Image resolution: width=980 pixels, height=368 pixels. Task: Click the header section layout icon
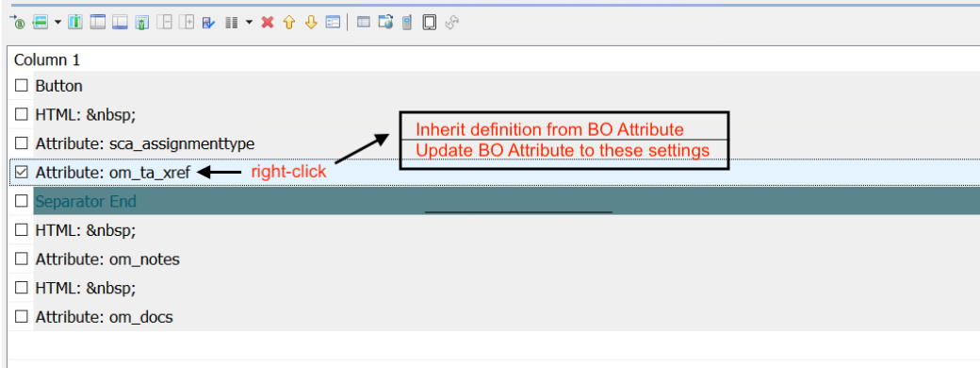97,23
